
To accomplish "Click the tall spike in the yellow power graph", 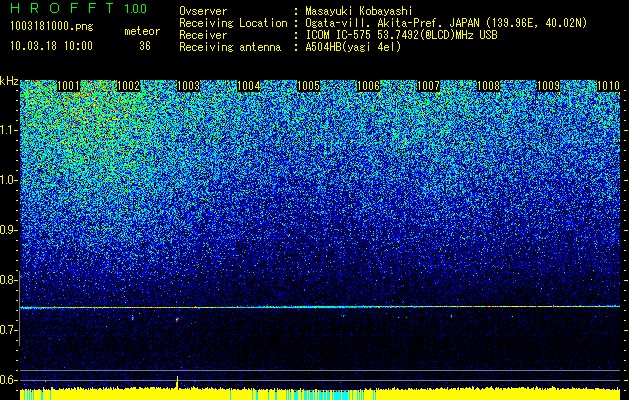I will tap(177, 382).
